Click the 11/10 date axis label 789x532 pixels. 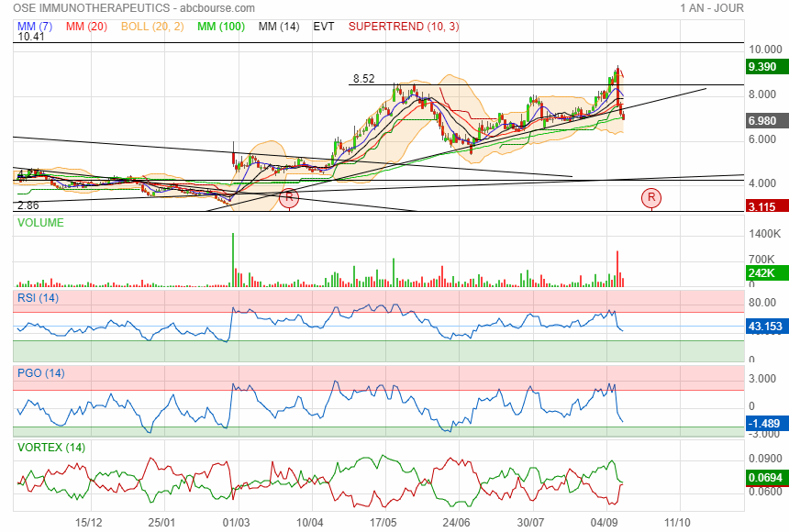[677, 523]
